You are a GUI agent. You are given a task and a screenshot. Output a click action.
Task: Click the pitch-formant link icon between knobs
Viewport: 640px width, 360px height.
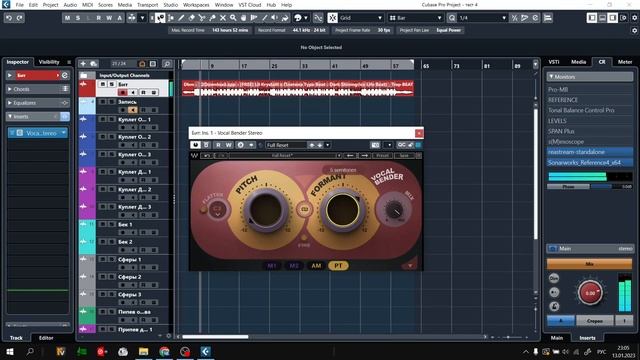[304, 209]
